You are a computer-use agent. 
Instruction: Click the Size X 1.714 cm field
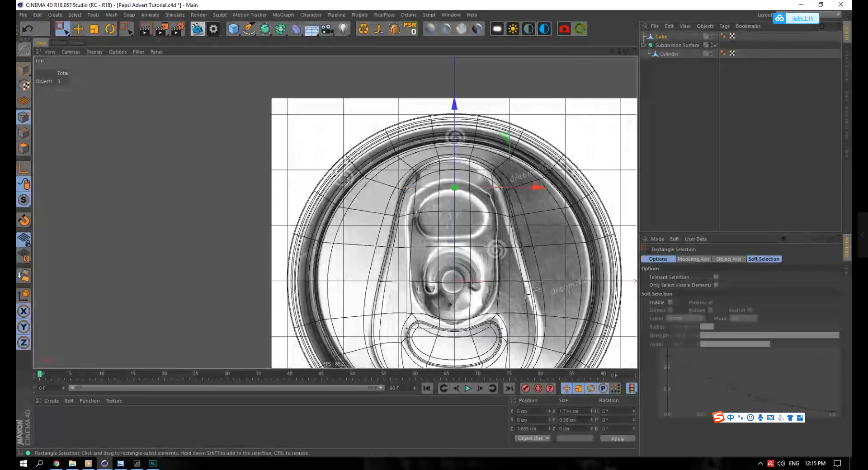(x=575, y=411)
